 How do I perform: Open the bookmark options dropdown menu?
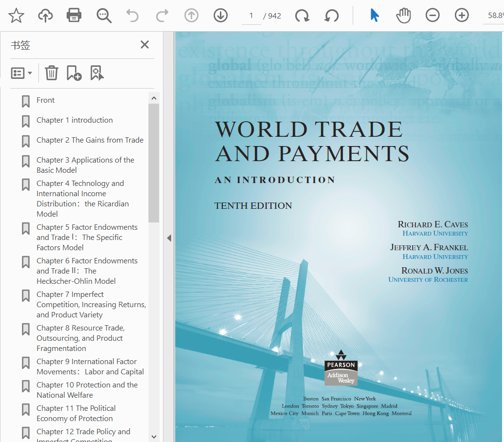(22, 73)
